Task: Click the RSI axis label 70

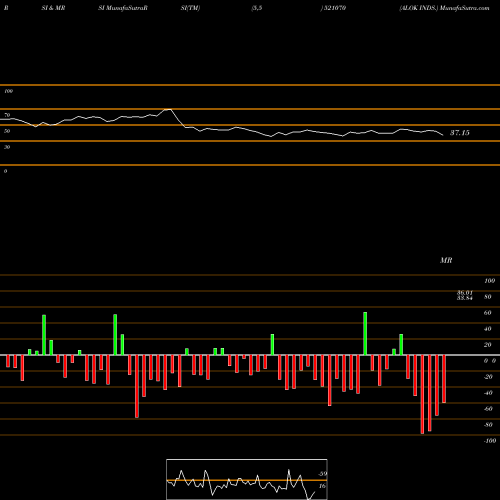Action: (x=7, y=115)
